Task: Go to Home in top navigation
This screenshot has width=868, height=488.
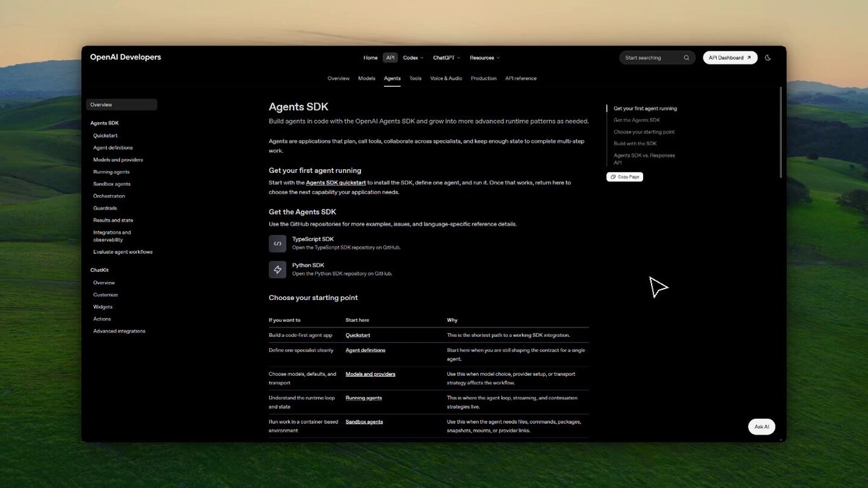Action: click(x=370, y=58)
